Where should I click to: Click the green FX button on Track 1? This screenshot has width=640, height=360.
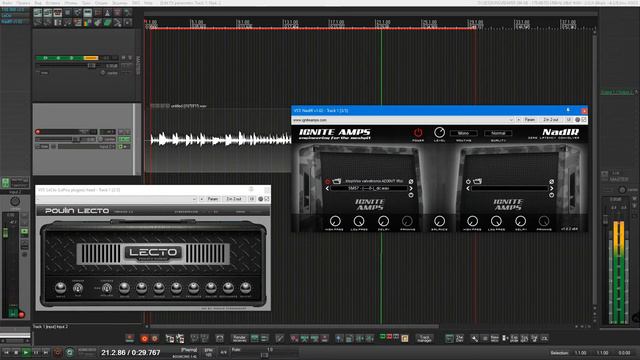tap(124, 139)
